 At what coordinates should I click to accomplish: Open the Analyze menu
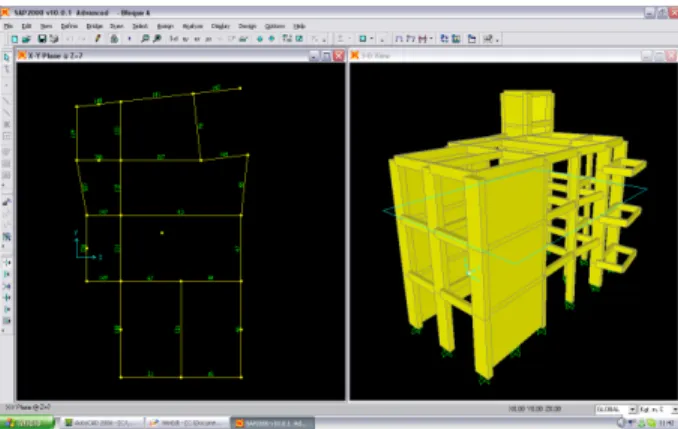pyautogui.click(x=192, y=26)
